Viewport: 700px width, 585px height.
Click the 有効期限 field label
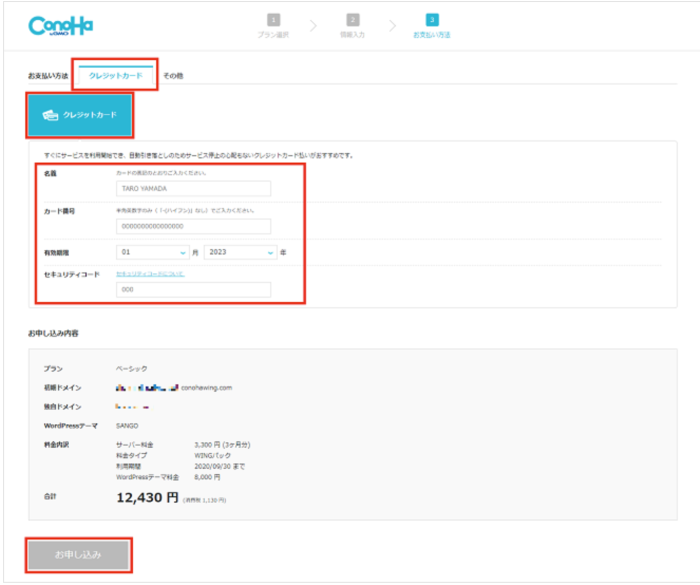point(56,253)
